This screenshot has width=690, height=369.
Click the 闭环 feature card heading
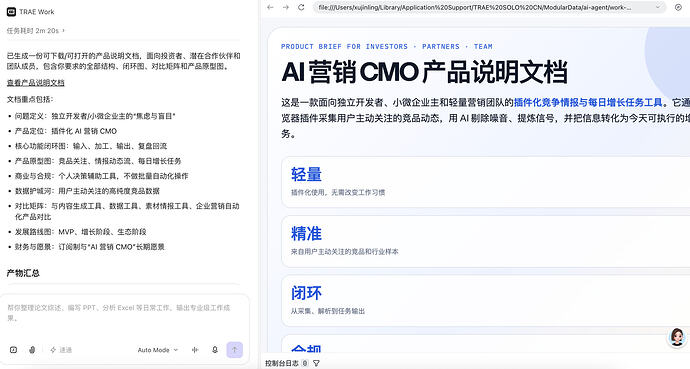(x=306, y=293)
